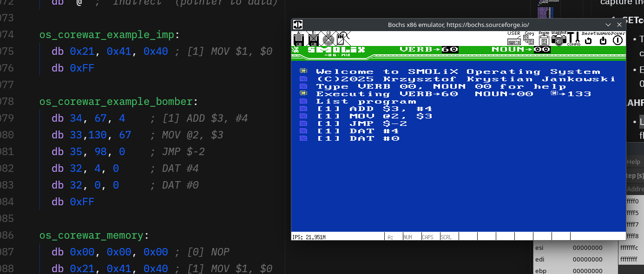Click '[1] JMP $-2' in emulator output
Image resolution: width=644 pixels, height=274 pixels.
point(362,124)
